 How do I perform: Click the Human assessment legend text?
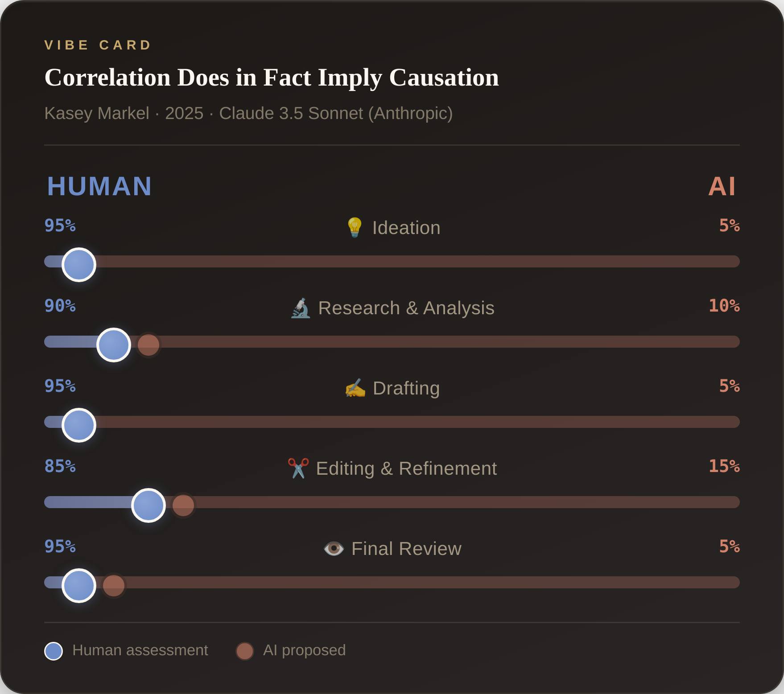[140, 650]
